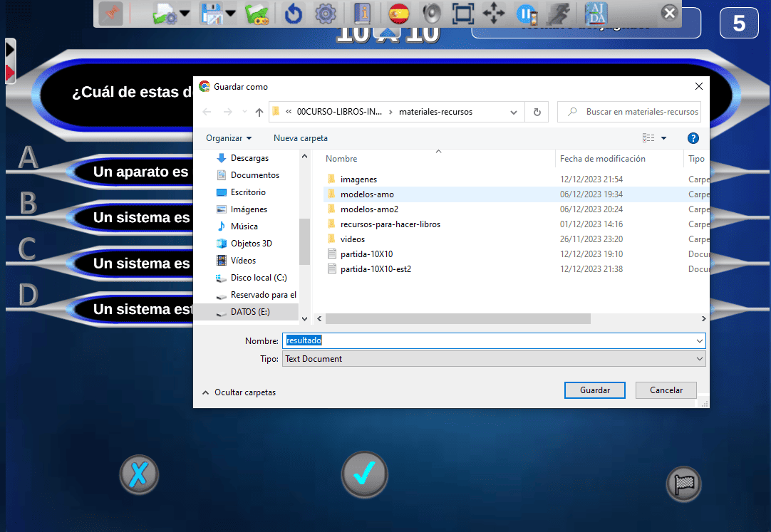The height and width of the screenshot is (532, 771).
Task: Click the fullscreen frame icon
Action: coord(463,14)
